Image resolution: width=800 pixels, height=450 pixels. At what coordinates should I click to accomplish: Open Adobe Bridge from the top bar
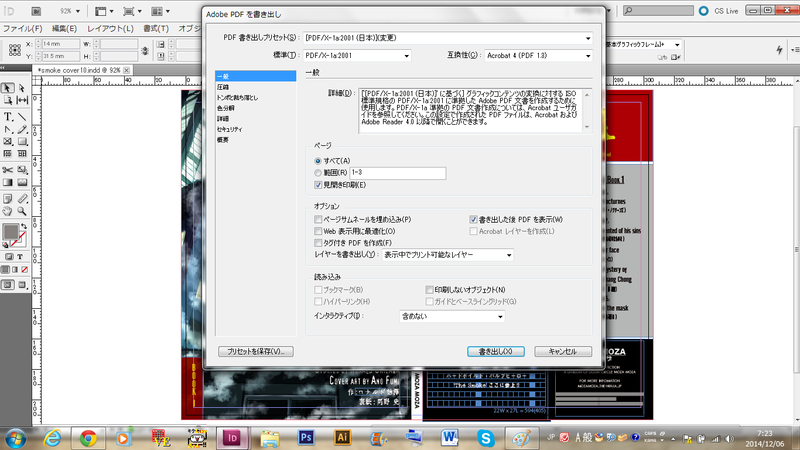tap(36, 11)
